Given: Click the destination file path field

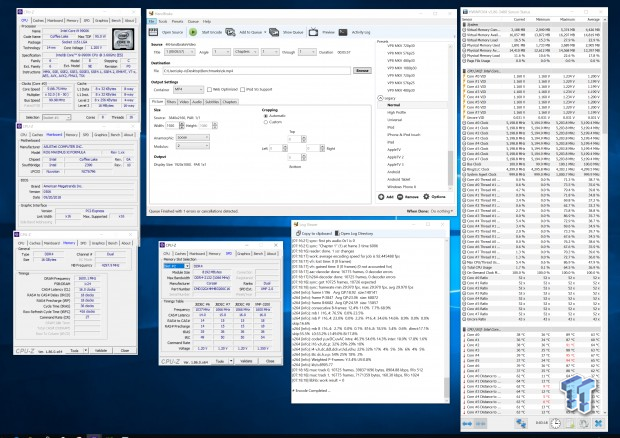Looking at the screenshot, I should 256,71.
